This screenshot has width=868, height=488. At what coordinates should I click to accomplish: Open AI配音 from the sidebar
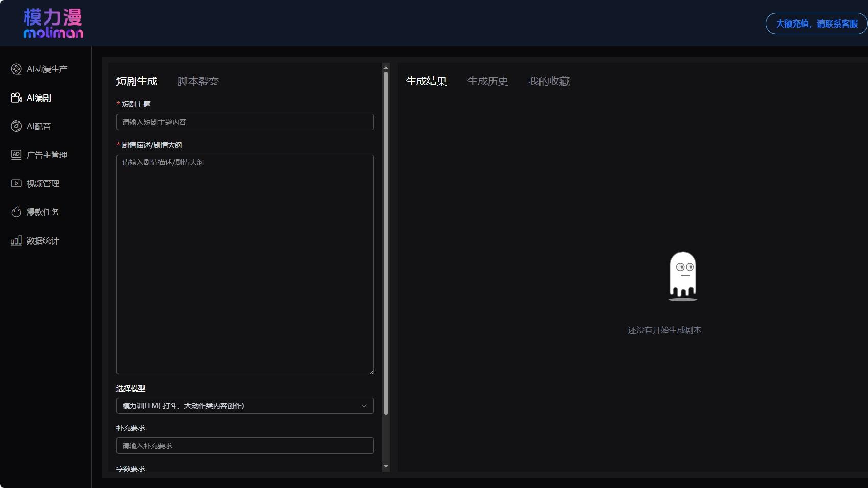(16, 126)
